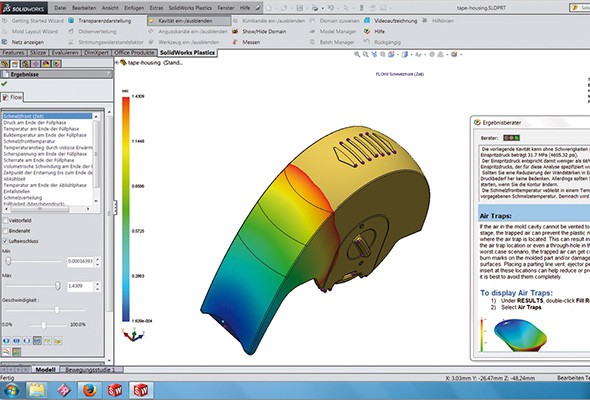Open the Ansicht menu
Viewport: 590px width, 400px height.
111,8
